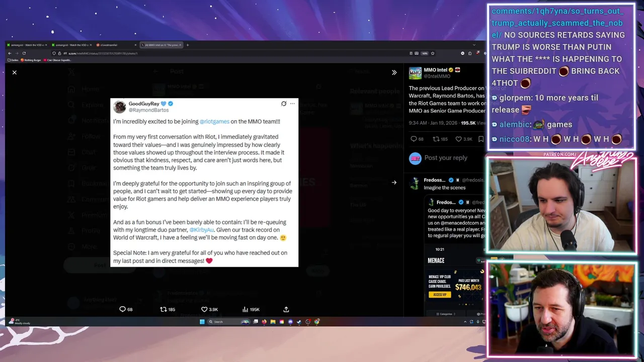Open the reply icon under the photo

(122, 309)
